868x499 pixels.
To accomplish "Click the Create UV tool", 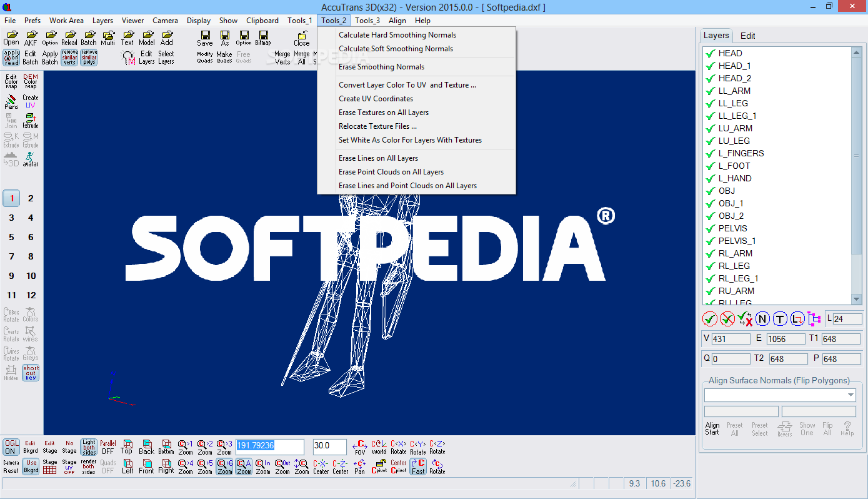I will [31, 102].
